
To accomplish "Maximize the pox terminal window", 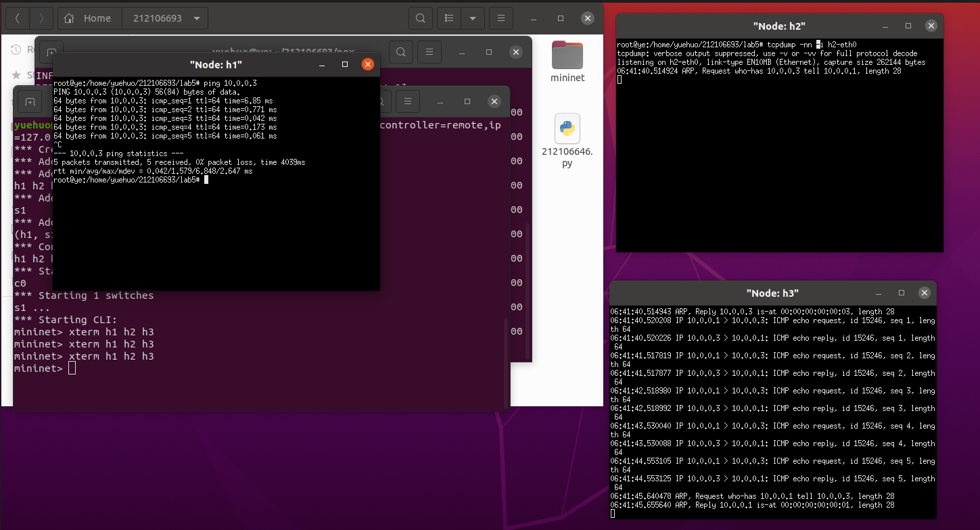I will (x=489, y=52).
